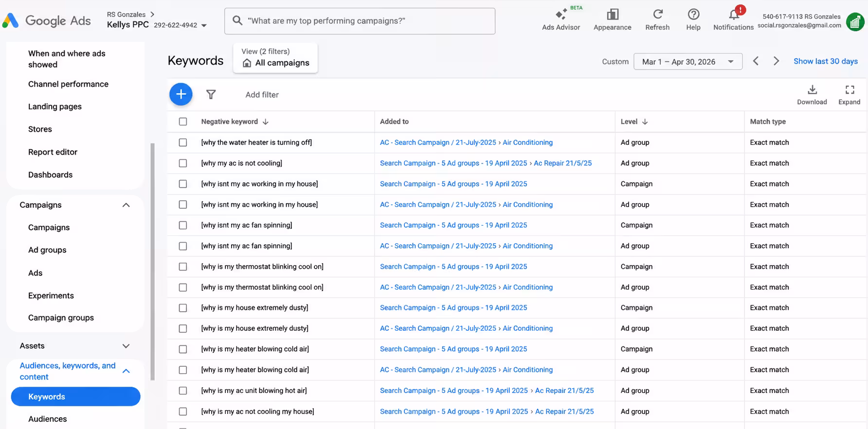The height and width of the screenshot is (429, 868).
Task: Expand the Assets sidebar section
Action: [126, 346]
